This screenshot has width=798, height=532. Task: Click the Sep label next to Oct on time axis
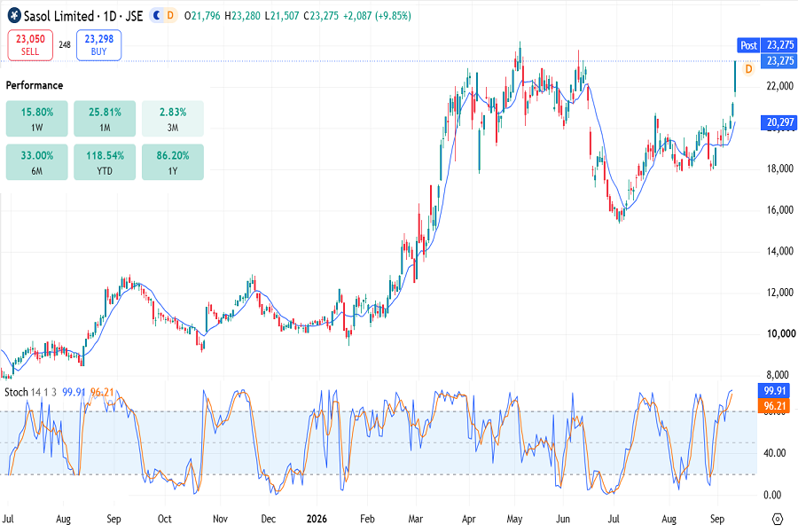pos(113,519)
